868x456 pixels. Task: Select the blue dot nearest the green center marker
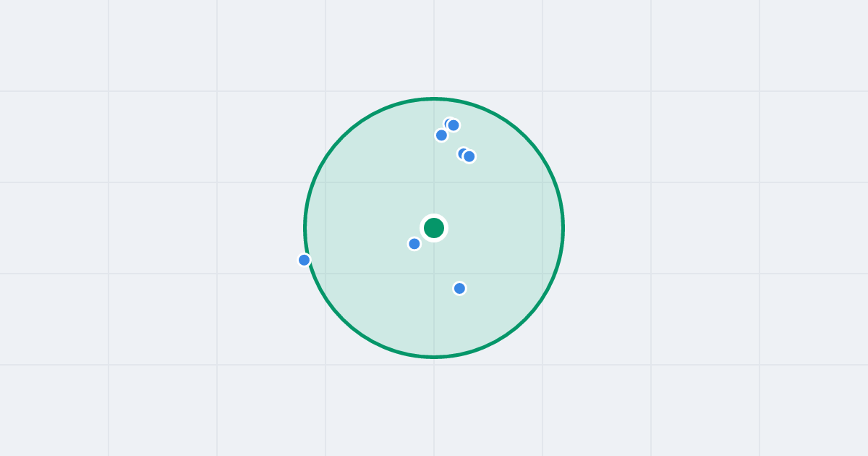click(x=414, y=244)
